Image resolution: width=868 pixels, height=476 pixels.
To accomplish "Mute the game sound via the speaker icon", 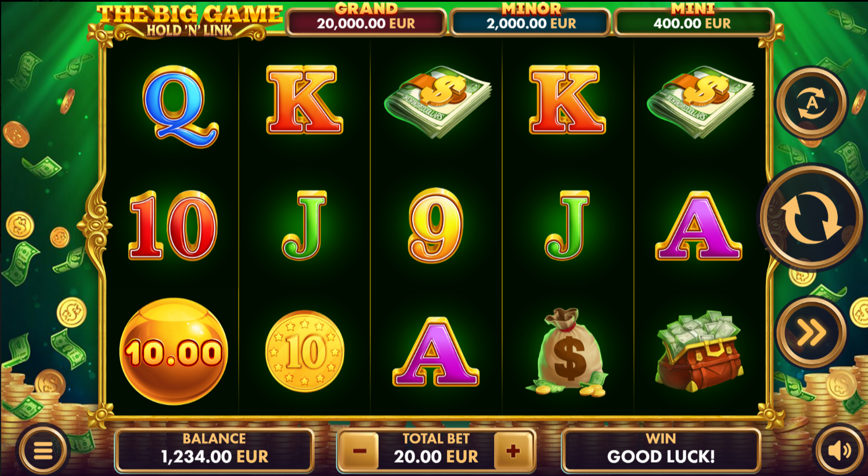I will tap(840, 450).
